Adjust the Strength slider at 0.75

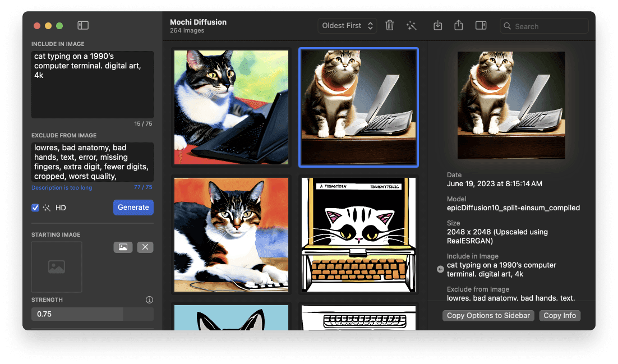[x=92, y=314]
